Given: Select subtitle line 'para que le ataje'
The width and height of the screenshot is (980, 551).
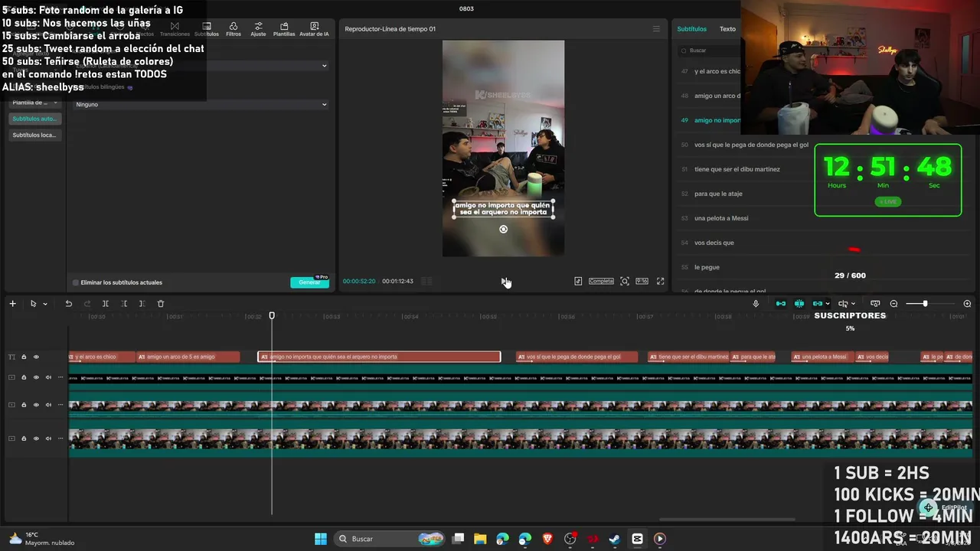Looking at the screenshot, I should [718, 194].
